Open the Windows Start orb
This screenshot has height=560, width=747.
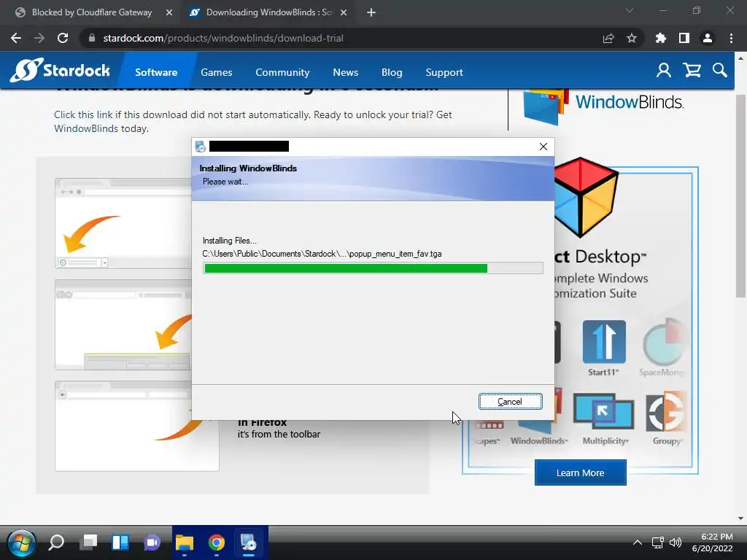pyautogui.click(x=21, y=542)
